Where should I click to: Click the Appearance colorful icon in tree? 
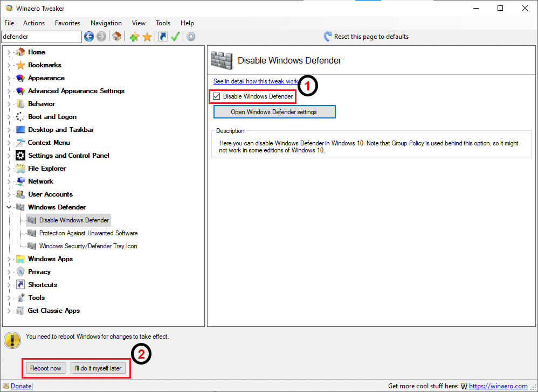[20, 78]
